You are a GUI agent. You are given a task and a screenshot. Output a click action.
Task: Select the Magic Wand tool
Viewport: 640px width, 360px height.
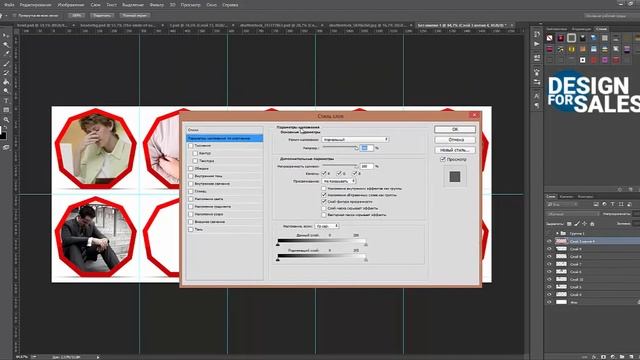pos(6,44)
